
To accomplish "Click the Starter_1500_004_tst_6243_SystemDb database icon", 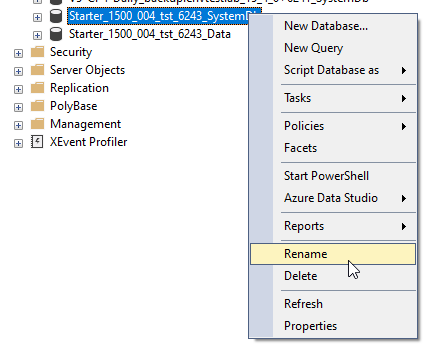I will tap(56, 16).
